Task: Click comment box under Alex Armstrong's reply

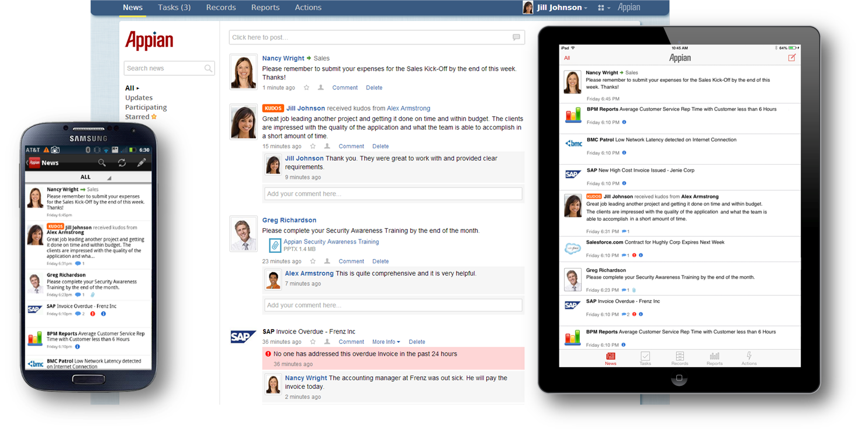Action: [393, 305]
